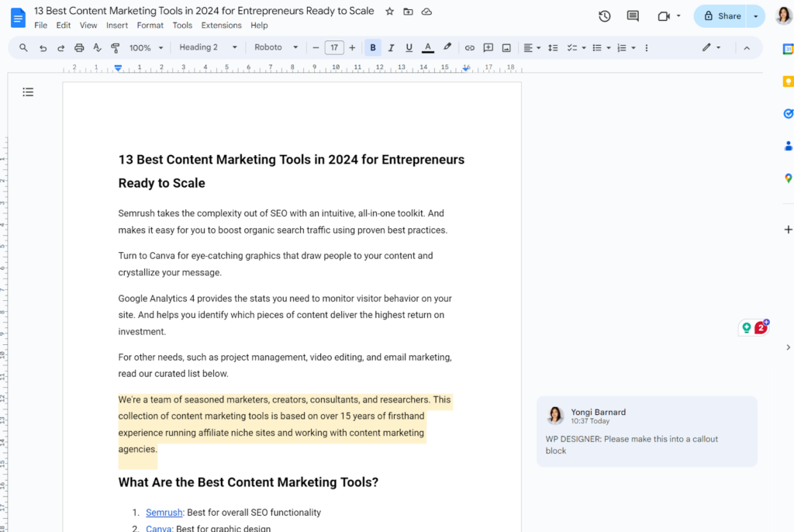This screenshot has height=532, width=794.
Task: Open version history clock icon
Action: (x=605, y=16)
